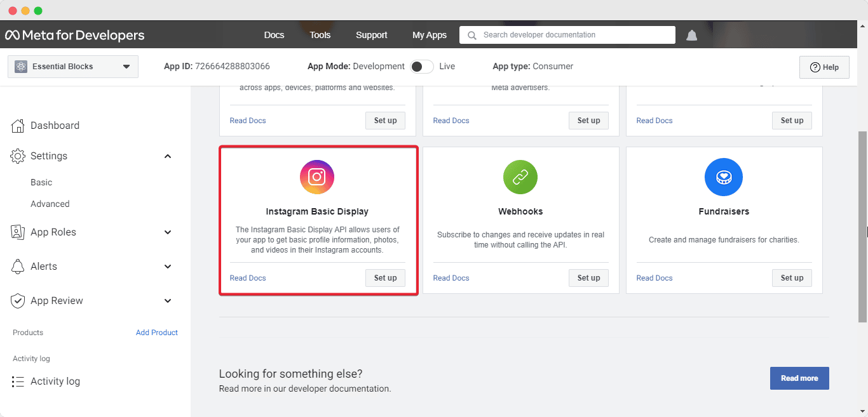Click the macOS yellow minimize button
This screenshot has height=417, width=868.
pyautogui.click(x=25, y=11)
